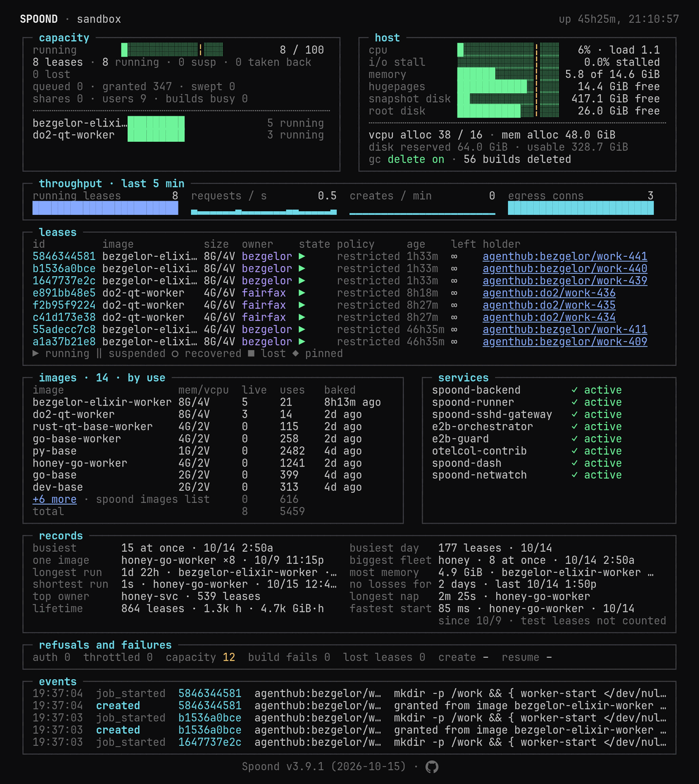Click the capacity refusals count '12'
Viewport: 699px width, 784px height.
point(229,657)
